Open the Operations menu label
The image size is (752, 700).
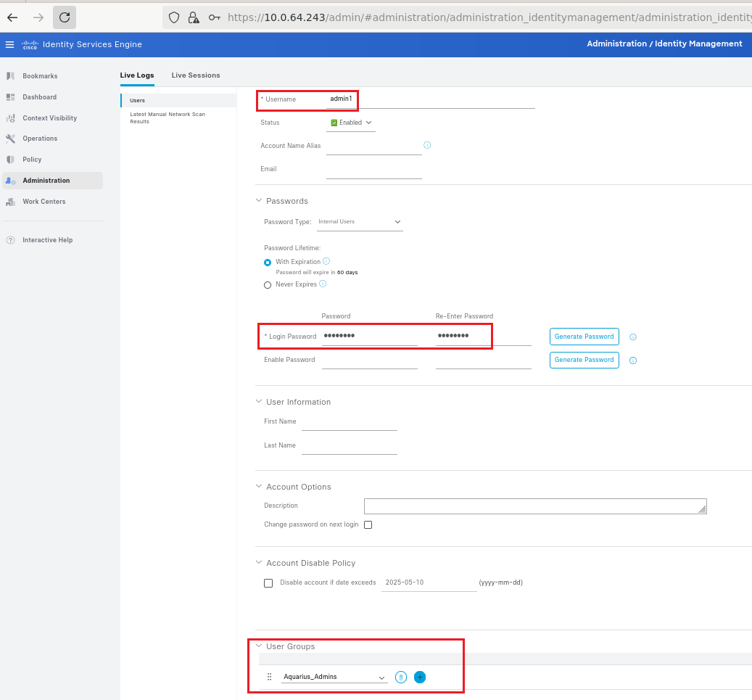coord(40,139)
